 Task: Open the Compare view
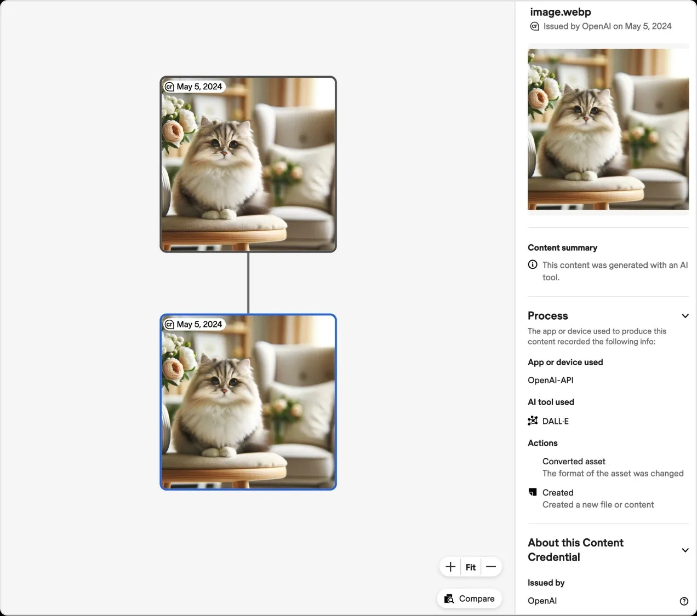tap(469, 598)
